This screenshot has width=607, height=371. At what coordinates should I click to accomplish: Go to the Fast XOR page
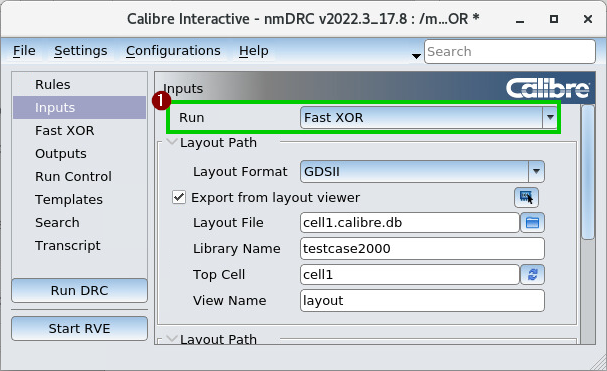pyautogui.click(x=80, y=131)
